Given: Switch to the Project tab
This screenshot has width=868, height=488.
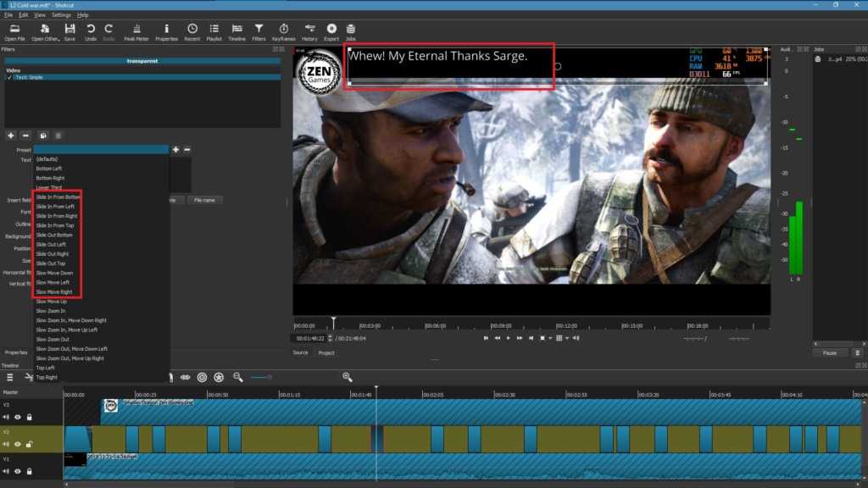Looking at the screenshot, I should point(326,352).
